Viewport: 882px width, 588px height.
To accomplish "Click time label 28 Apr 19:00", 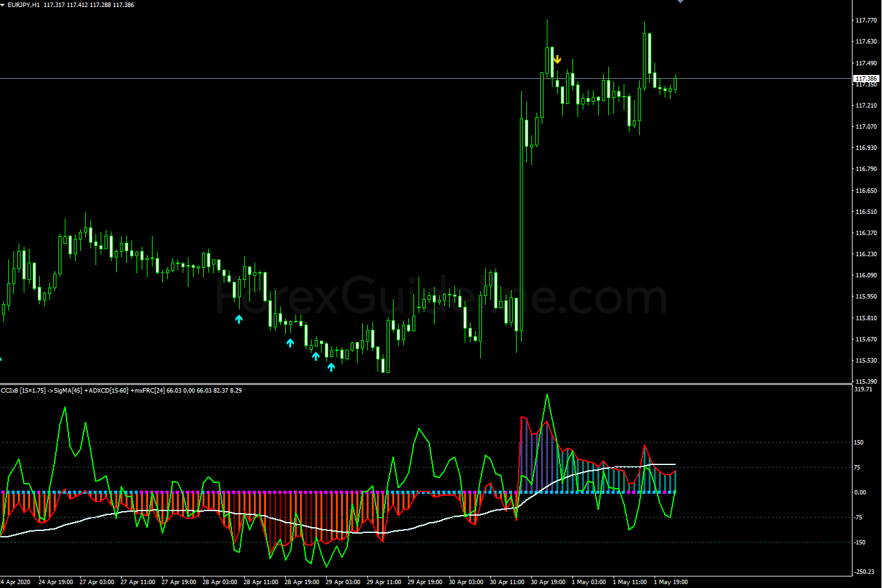I will (302, 582).
